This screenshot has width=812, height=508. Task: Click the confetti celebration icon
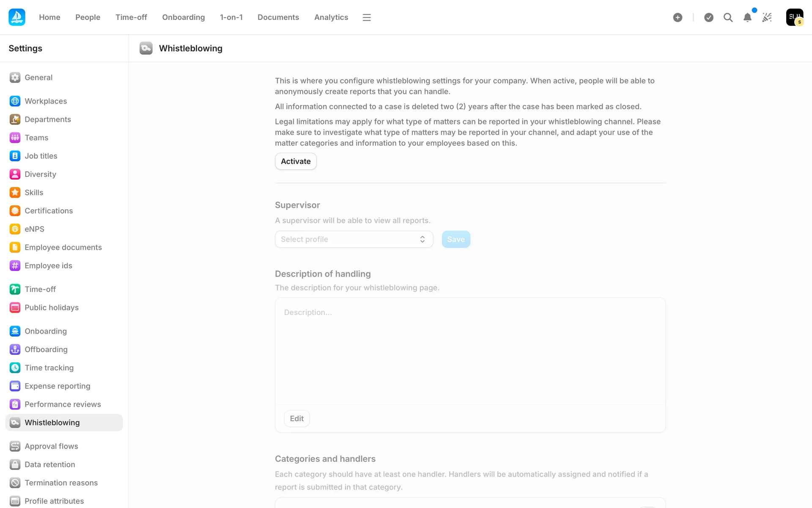pos(767,17)
